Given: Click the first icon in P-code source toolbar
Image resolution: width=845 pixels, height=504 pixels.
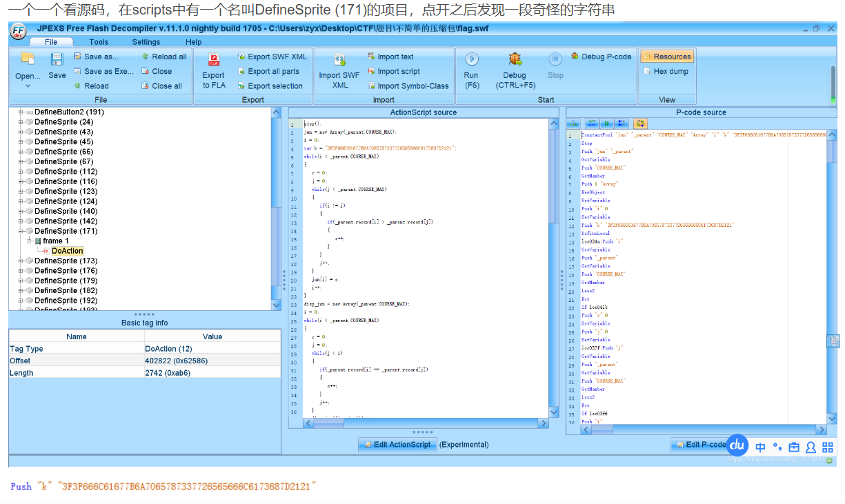Looking at the screenshot, I should click(573, 123).
